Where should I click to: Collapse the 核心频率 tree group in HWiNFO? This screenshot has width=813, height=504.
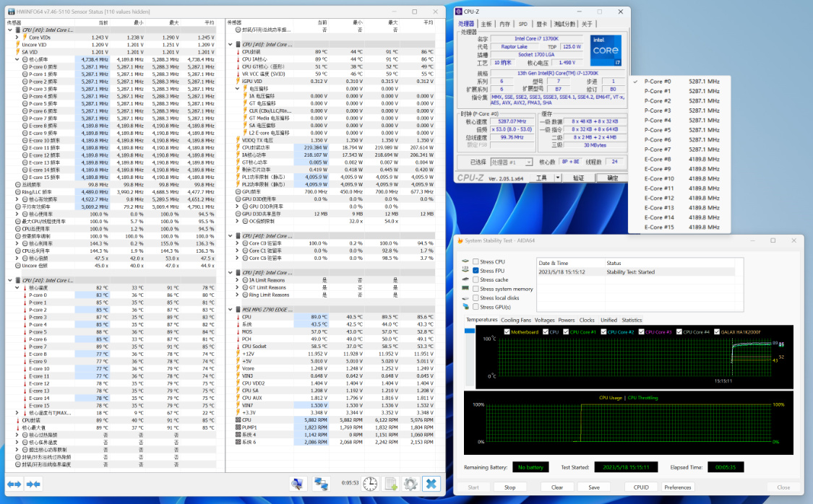click(x=17, y=59)
